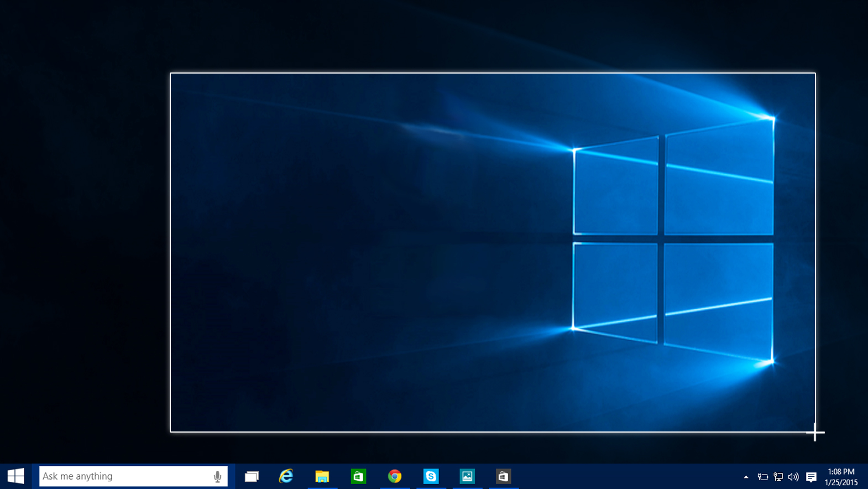Show hidden system tray icons
Viewport: 868px width, 489px height.
coord(746,477)
